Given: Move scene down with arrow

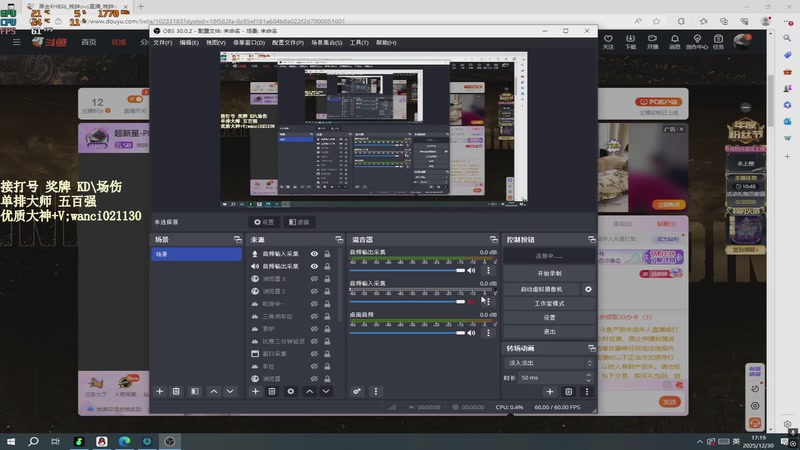Looking at the screenshot, I should (x=230, y=391).
